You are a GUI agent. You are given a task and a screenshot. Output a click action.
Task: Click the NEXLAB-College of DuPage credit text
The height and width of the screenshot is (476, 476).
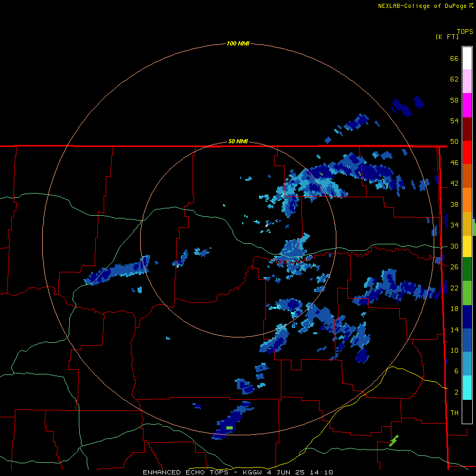(x=425, y=6)
